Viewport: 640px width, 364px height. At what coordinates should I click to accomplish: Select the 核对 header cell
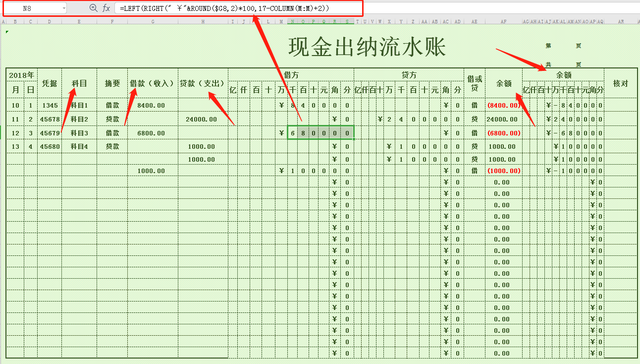point(620,83)
